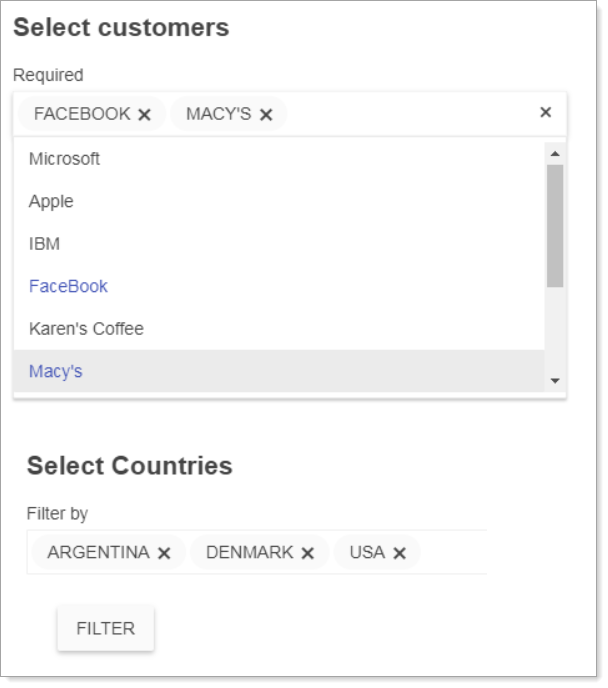Viewport: 608px width, 688px height.
Task: Click the MACY'S chip label
Action: coord(218,114)
